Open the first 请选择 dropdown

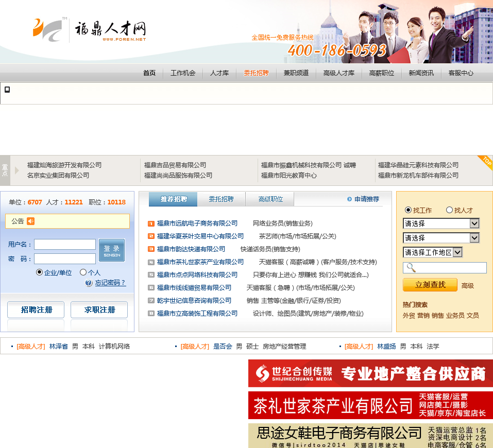[441, 223]
